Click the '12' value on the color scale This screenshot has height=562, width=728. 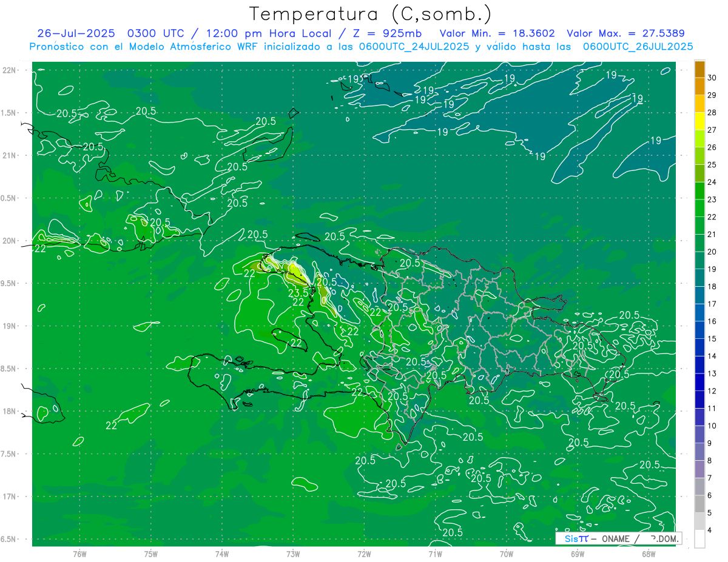tap(712, 391)
